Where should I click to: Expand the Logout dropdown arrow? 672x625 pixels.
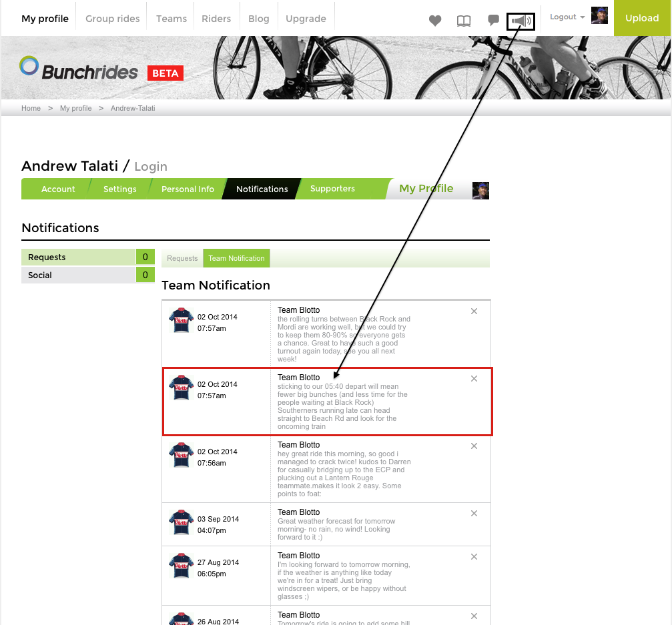583,17
